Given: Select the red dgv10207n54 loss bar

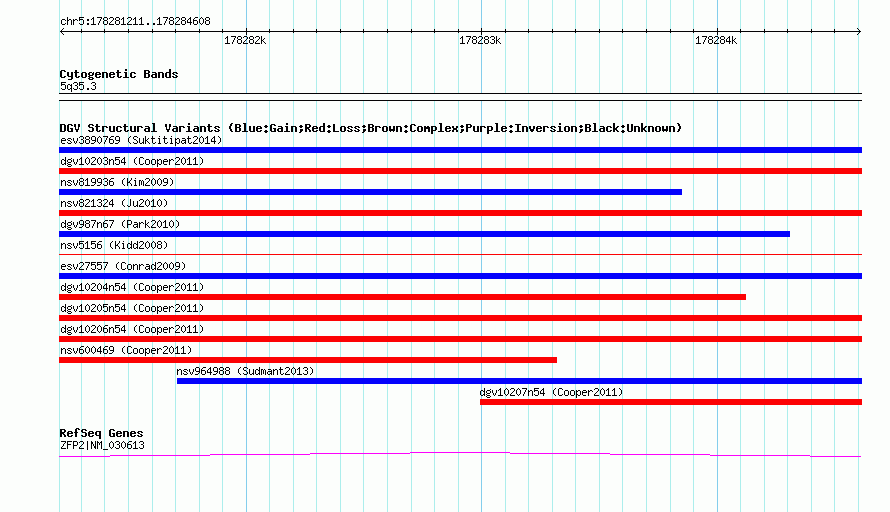Looking at the screenshot, I should [x=671, y=402].
